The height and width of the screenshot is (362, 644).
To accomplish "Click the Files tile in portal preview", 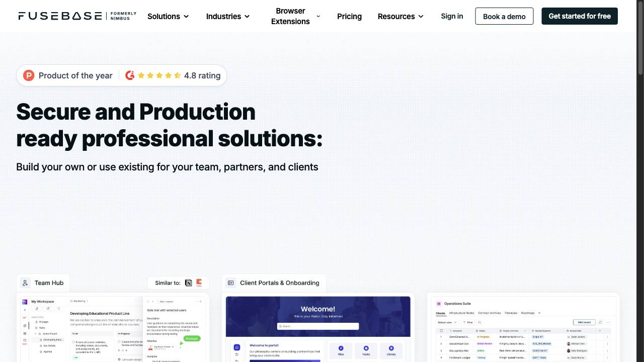I will pos(341,350).
